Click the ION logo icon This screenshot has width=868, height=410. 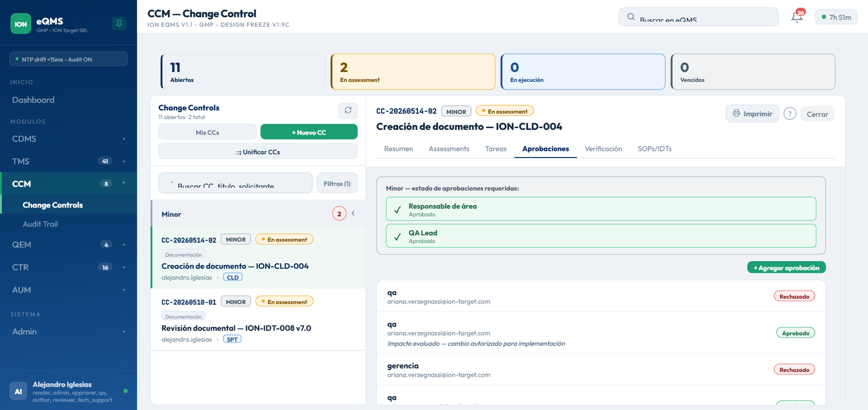21,24
